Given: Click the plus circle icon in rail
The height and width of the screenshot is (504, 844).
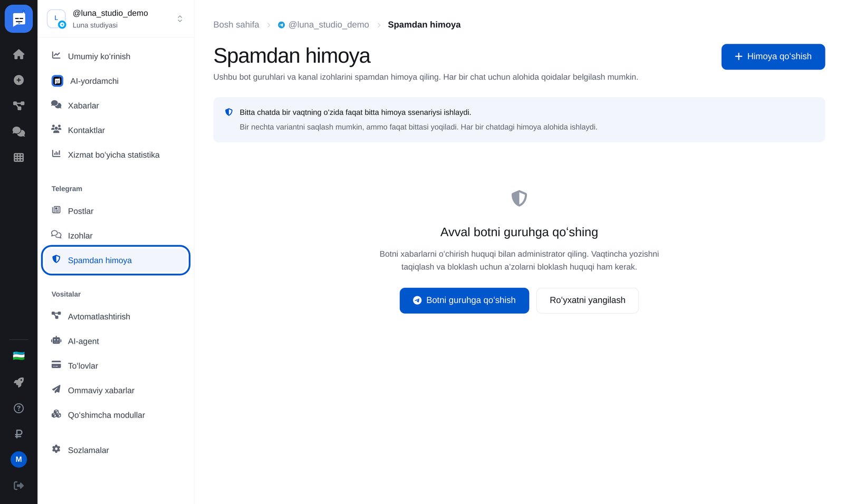Looking at the screenshot, I should tap(18, 80).
